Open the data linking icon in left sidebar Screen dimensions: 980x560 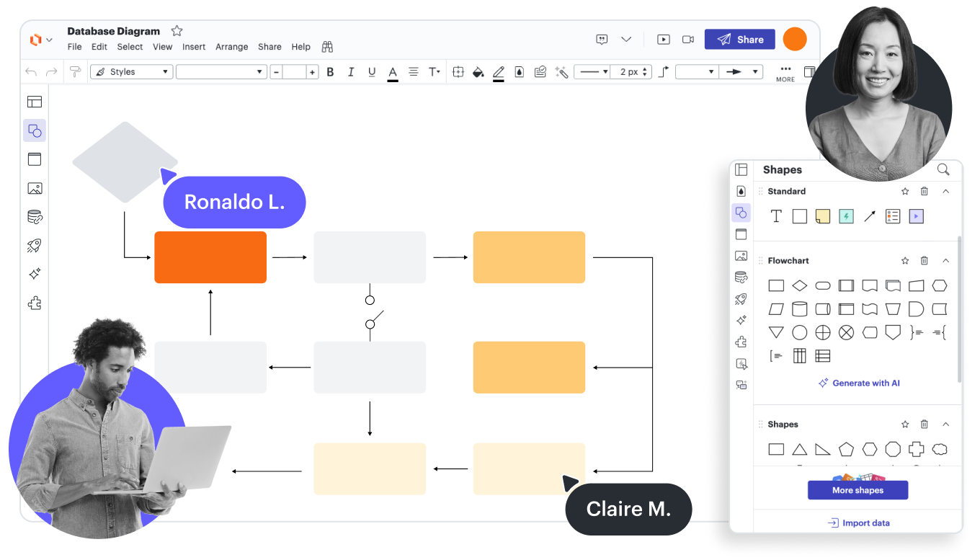[35, 217]
